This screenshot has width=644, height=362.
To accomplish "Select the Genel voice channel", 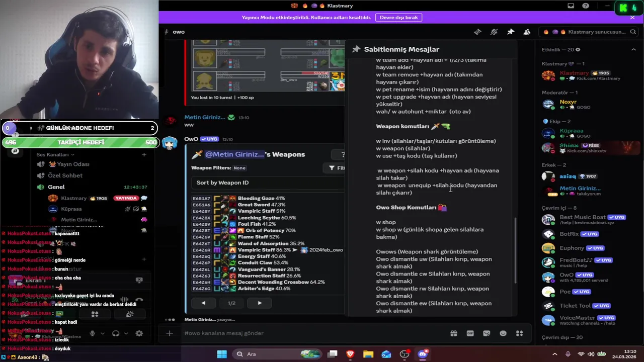I will click(x=56, y=187).
